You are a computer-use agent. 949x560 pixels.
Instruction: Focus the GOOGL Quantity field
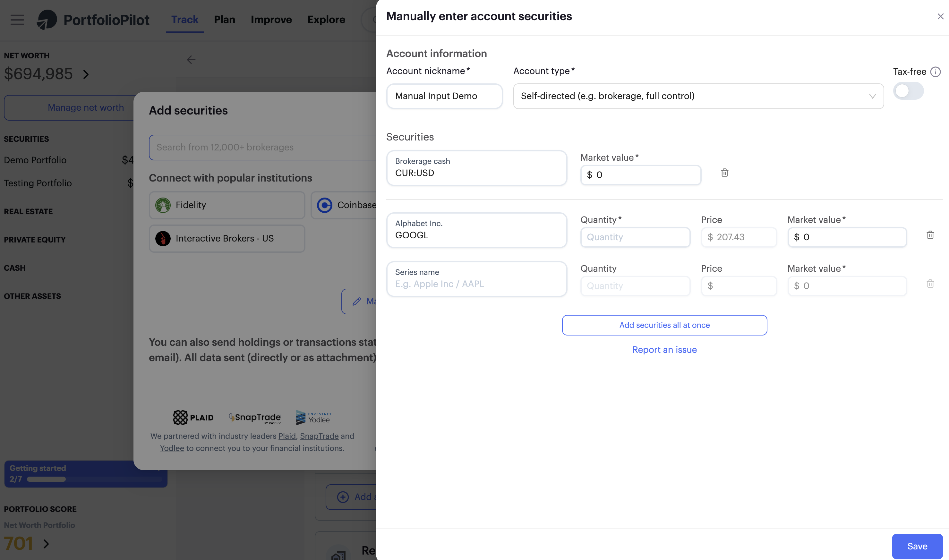click(x=635, y=237)
